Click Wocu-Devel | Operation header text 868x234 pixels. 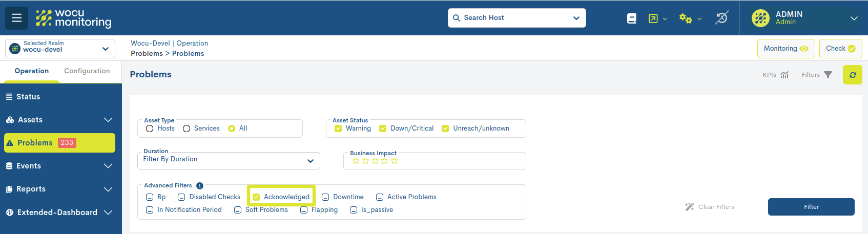169,44
